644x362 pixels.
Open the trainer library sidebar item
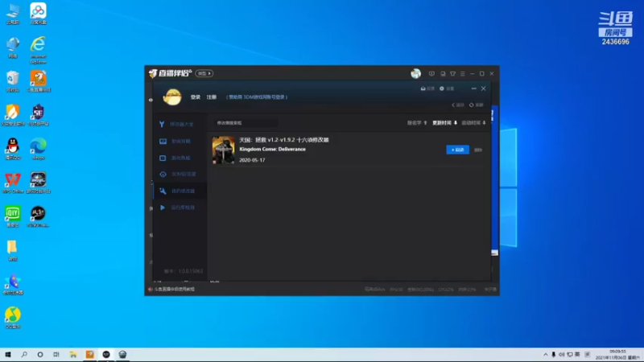point(176,125)
